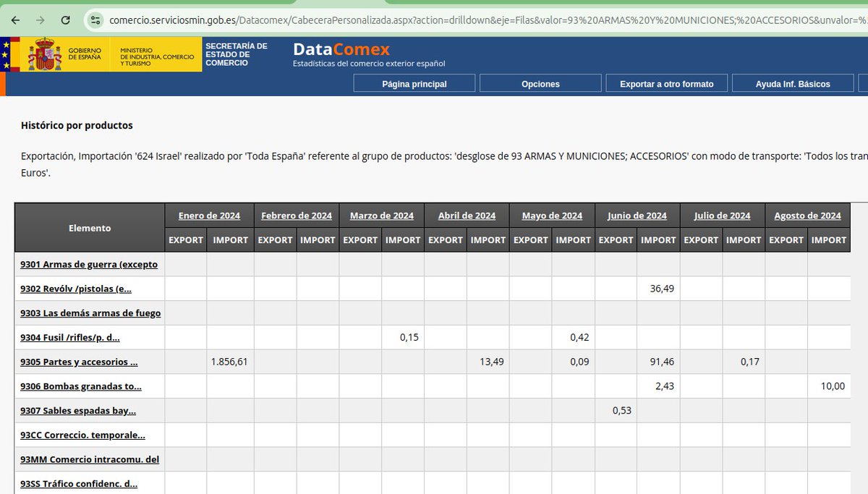This screenshot has width=868, height=494.
Task: Select the 0,53 export value cell
Action: pos(616,411)
